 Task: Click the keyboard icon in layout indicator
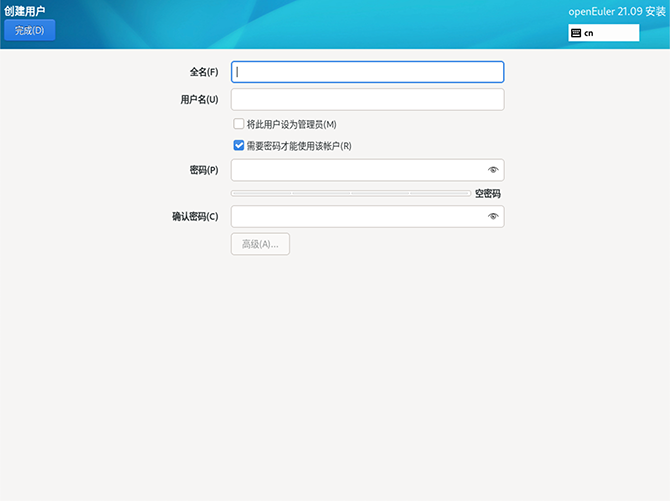pyautogui.click(x=576, y=33)
